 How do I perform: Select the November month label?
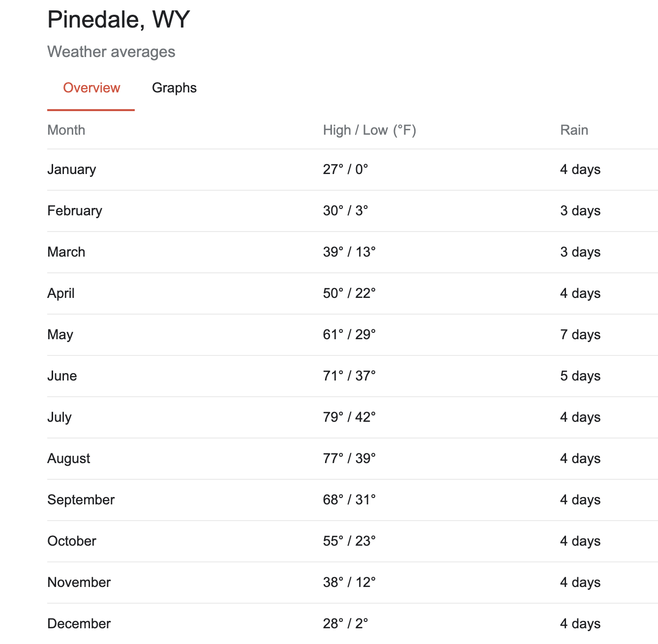[79, 583]
